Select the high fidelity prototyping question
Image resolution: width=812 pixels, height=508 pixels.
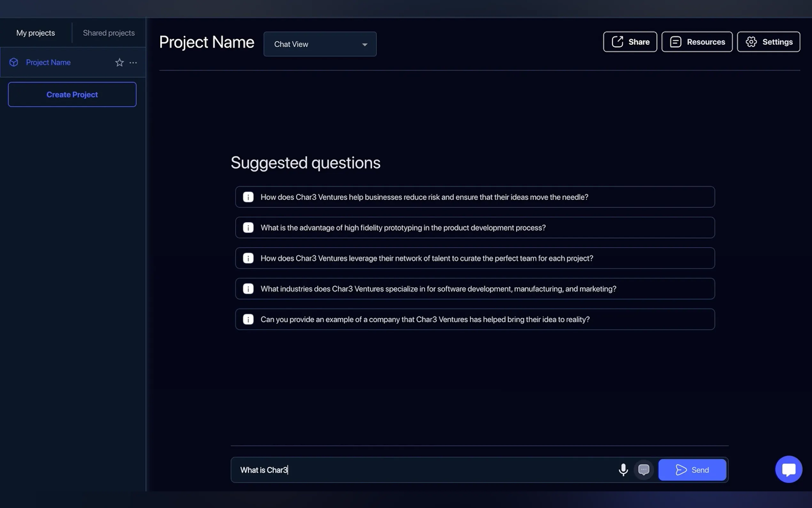pyautogui.click(x=475, y=227)
